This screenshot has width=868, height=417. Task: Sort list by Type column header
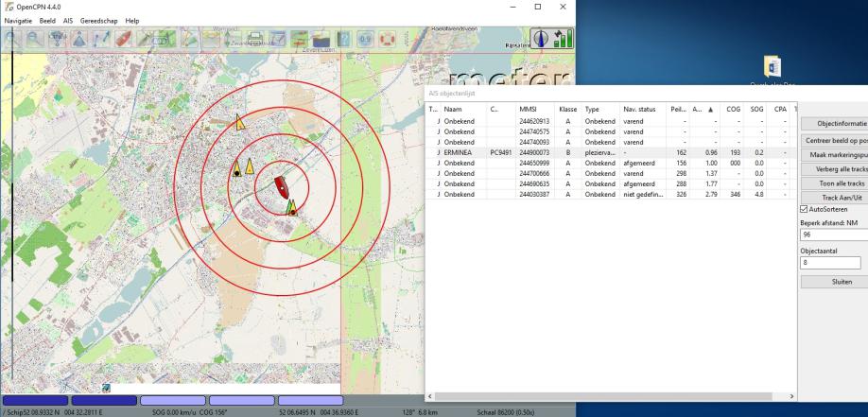point(600,109)
